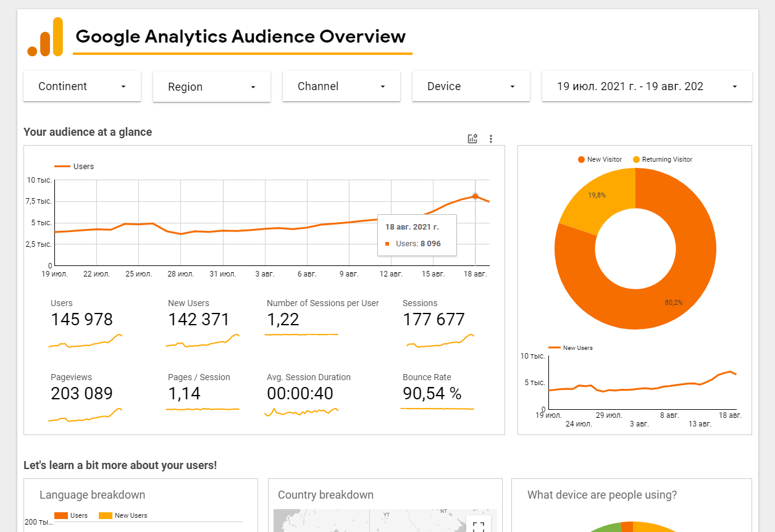Click Number of Sessions per User value 1,22
This screenshot has width=775, height=532.
[x=283, y=320]
